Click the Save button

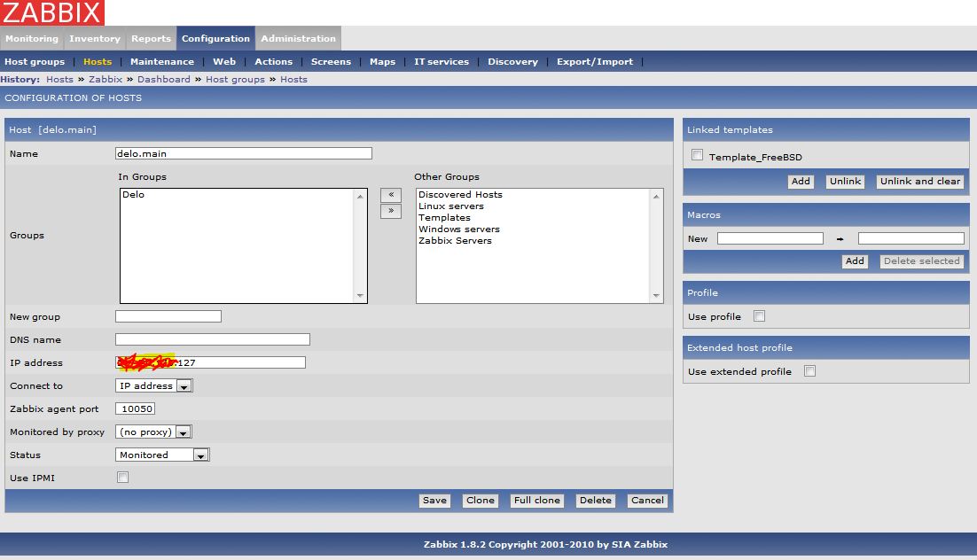click(x=434, y=501)
